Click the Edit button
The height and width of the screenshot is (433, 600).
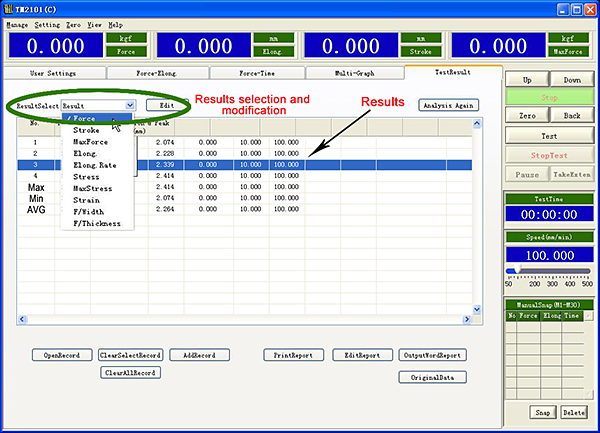tap(167, 104)
